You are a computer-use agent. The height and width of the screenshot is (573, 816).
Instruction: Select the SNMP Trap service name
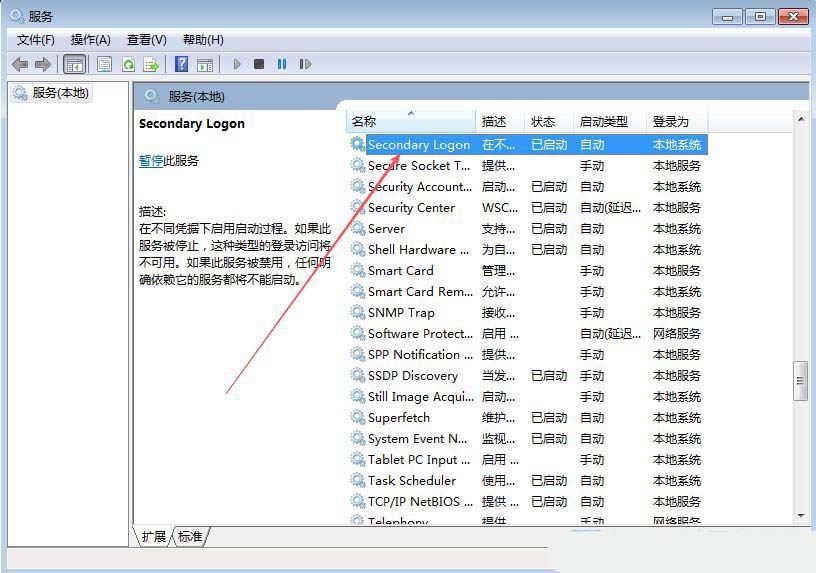pyautogui.click(x=401, y=312)
